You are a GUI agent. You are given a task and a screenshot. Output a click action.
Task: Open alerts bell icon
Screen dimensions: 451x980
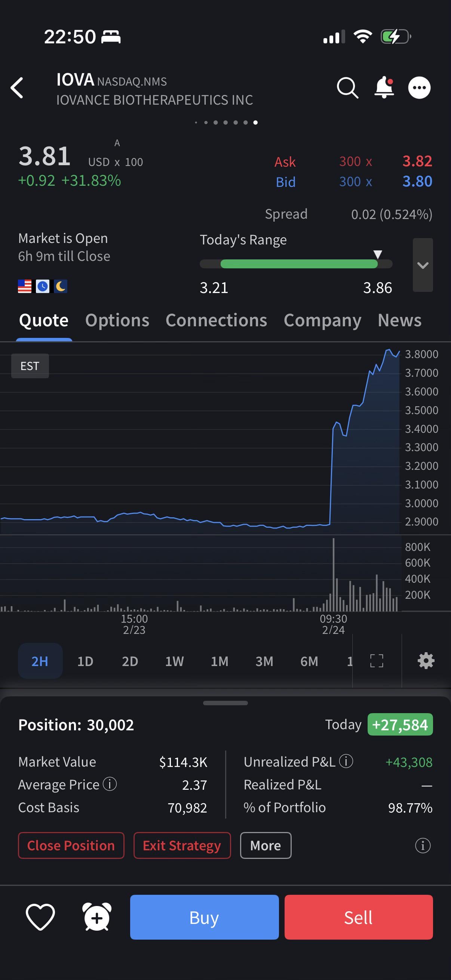(x=384, y=88)
